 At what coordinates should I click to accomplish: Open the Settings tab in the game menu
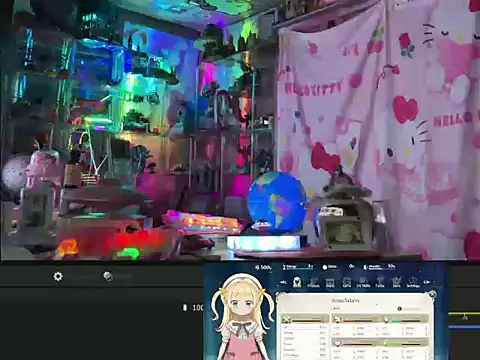pyautogui.click(x=413, y=283)
